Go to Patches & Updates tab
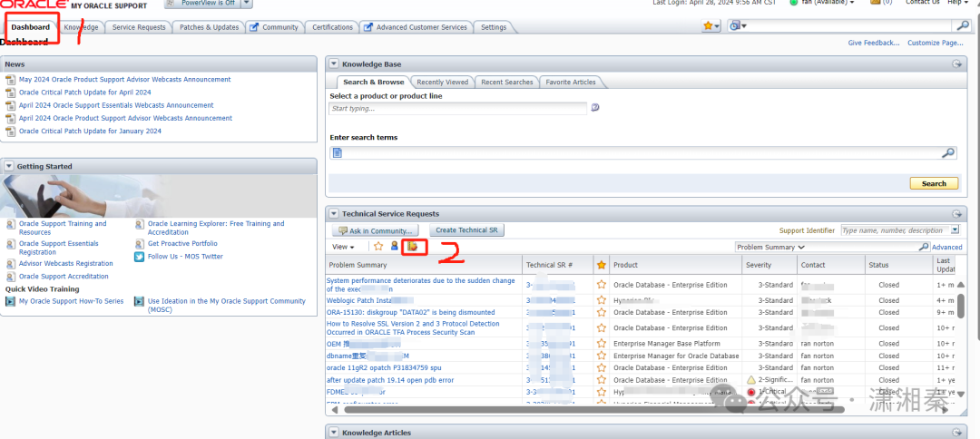This screenshot has height=439, width=980. click(x=209, y=27)
